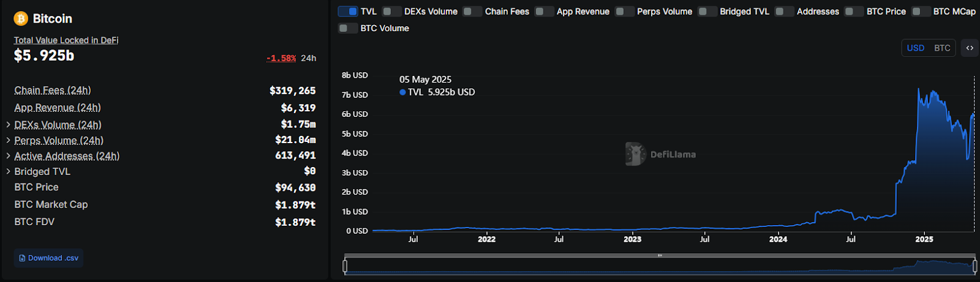980x282 pixels.
Task: Click the App Revenue (24h) label
Action: (58, 108)
